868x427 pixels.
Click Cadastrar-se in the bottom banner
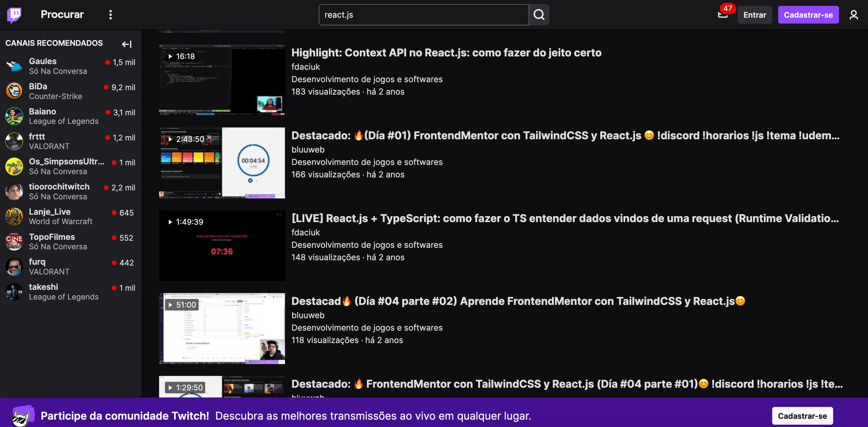click(x=802, y=416)
